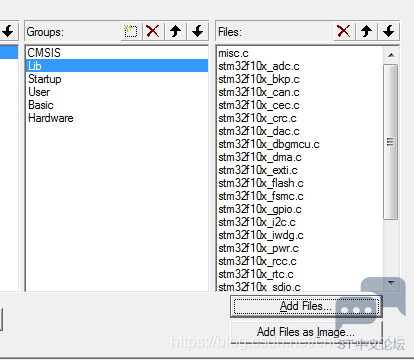Click Files list scrollbar down arrow
Viewport: 414px width, 360px height.
pos(391,283)
